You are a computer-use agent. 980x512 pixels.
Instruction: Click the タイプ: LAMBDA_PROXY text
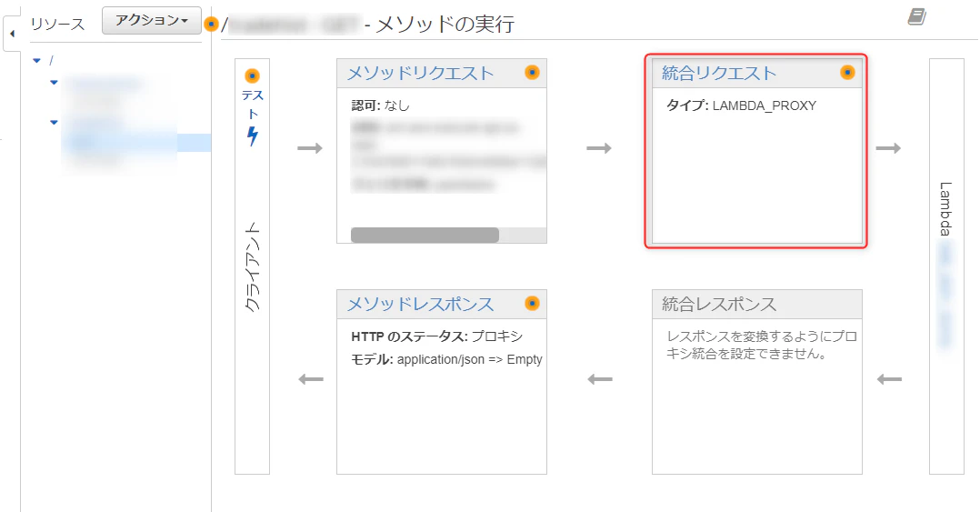click(x=741, y=105)
